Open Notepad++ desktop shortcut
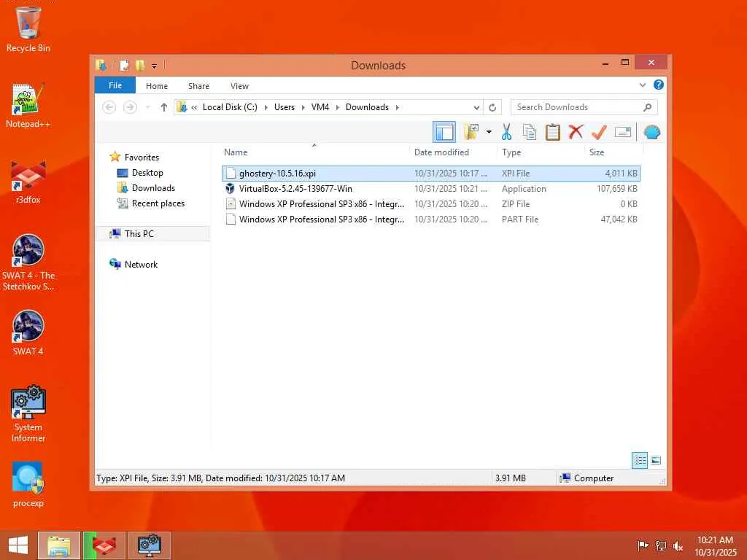 (x=28, y=106)
